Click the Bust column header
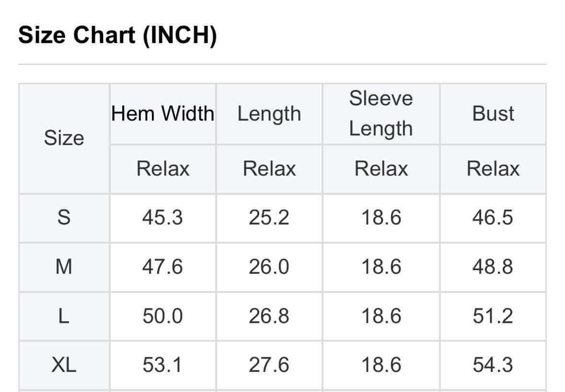Screen dimensions: 565x392 coord(493,114)
